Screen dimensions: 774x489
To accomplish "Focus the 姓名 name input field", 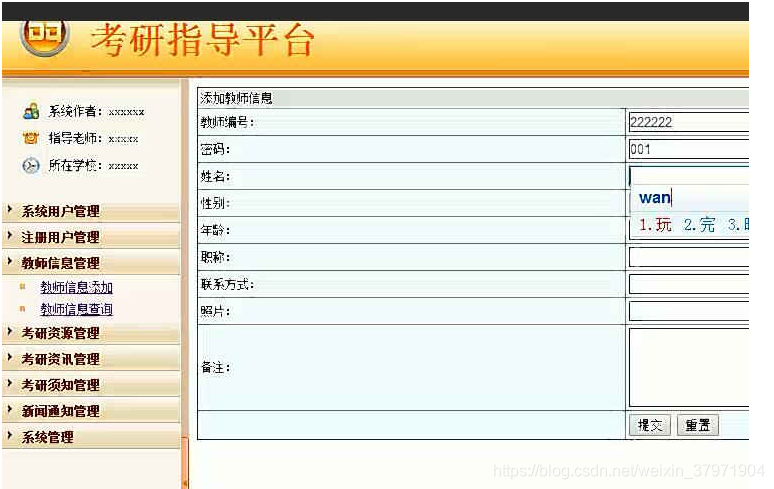I will (x=689, y=176).
